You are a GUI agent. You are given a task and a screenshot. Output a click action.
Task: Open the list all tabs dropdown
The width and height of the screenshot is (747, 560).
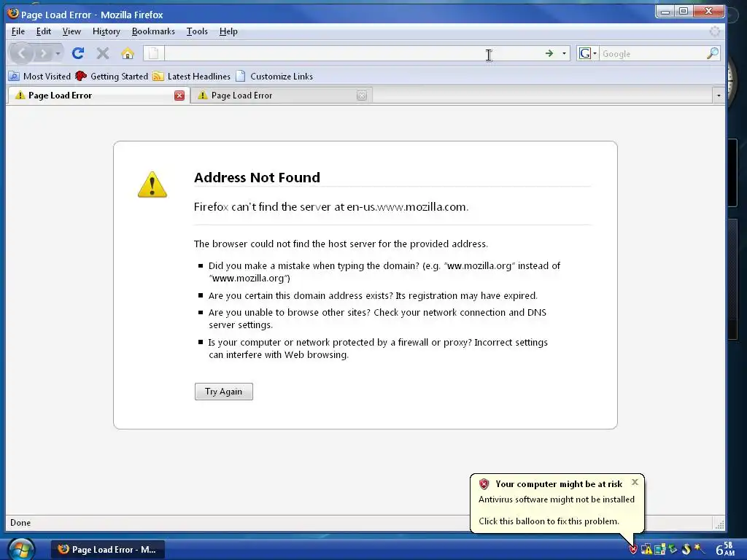click(x=719, y=96)
